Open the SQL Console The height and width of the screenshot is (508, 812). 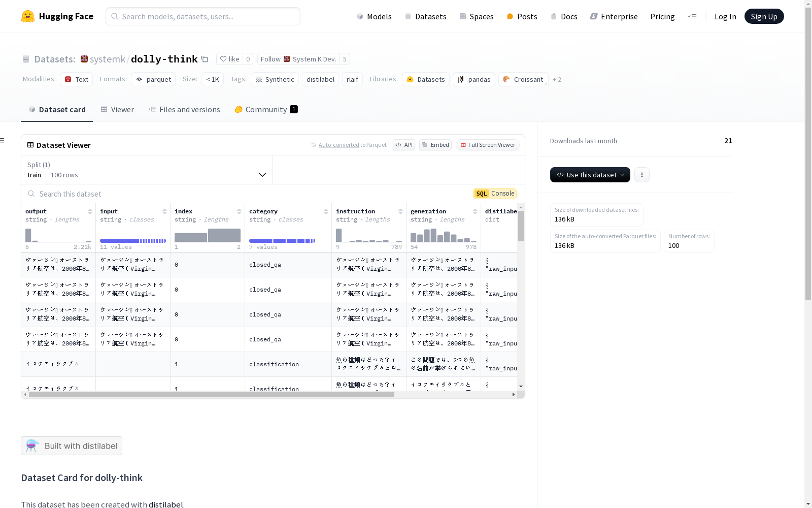[495, 194]
